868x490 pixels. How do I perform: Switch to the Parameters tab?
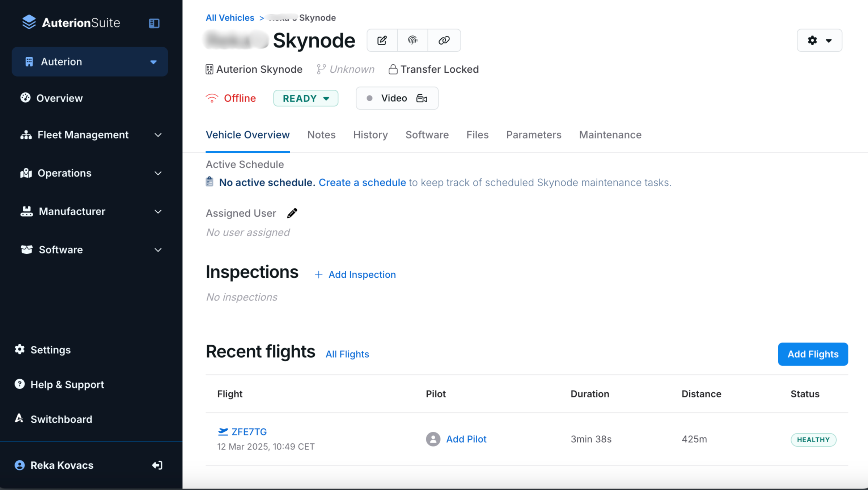coord(533,135)
